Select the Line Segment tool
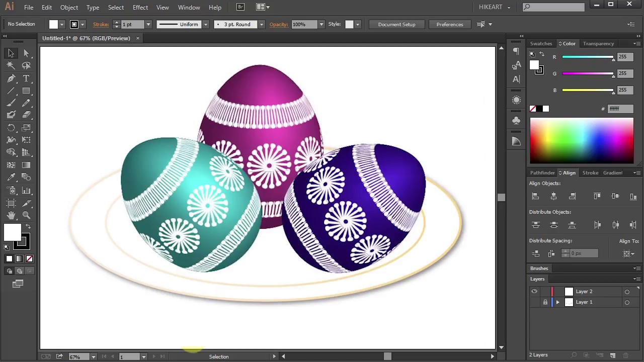644x362 pixels. [11, 91]
